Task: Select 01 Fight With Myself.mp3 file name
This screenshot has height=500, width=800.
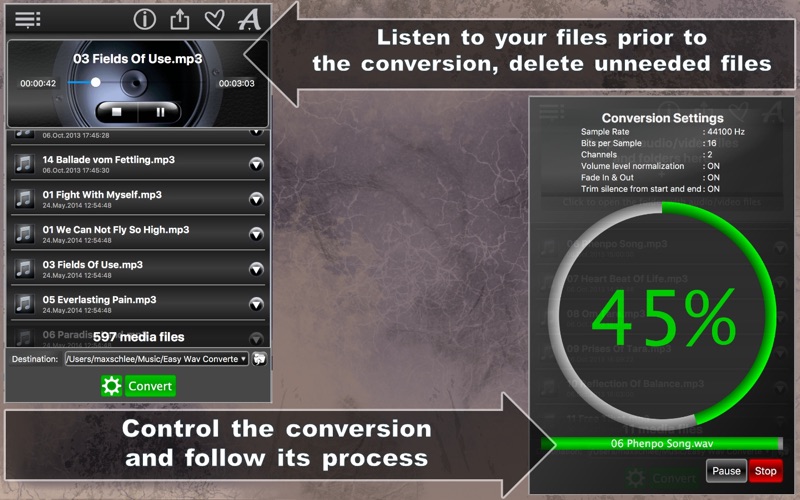Action: tap(102, 194)
